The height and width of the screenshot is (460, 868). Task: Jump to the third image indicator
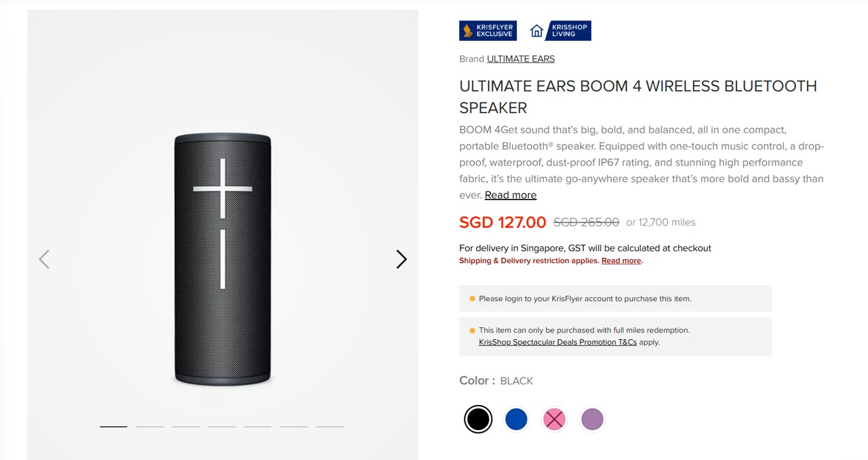pos(186,427)
